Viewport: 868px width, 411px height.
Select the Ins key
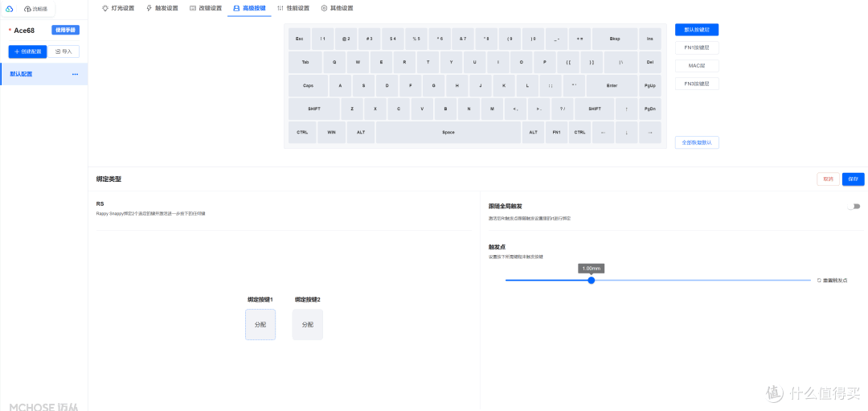[650, 39]
